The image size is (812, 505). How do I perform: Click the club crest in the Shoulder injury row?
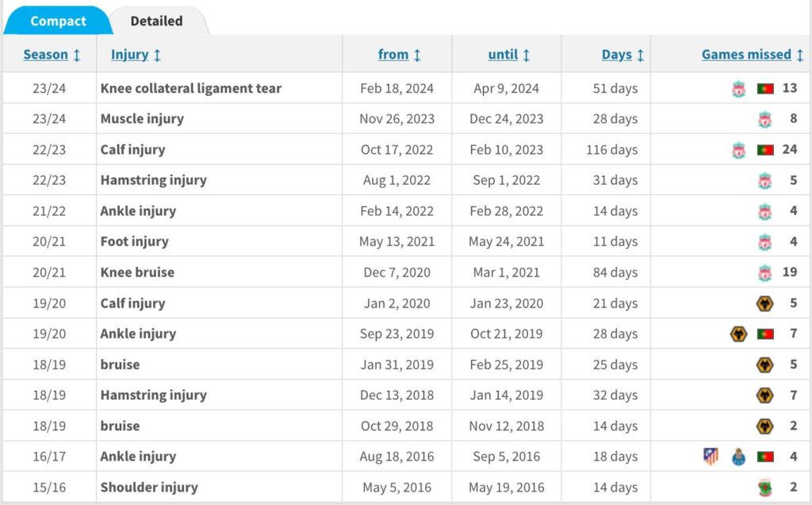tap(765, 488)
